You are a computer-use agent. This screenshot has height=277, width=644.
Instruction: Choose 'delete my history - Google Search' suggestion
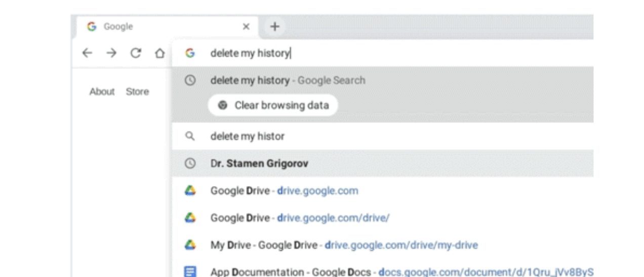tap(288, 80)
